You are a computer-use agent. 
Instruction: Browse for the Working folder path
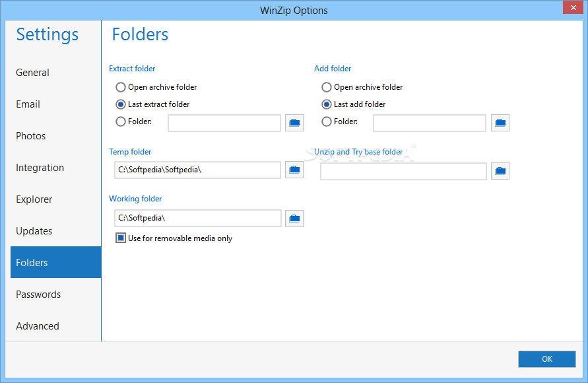pyautogui.click(x=294, y=219)
